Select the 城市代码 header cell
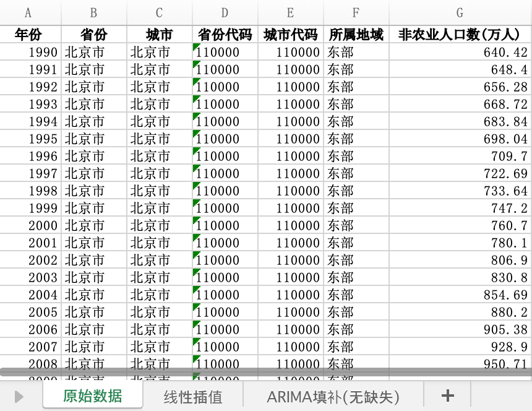 tap(291, 34)
